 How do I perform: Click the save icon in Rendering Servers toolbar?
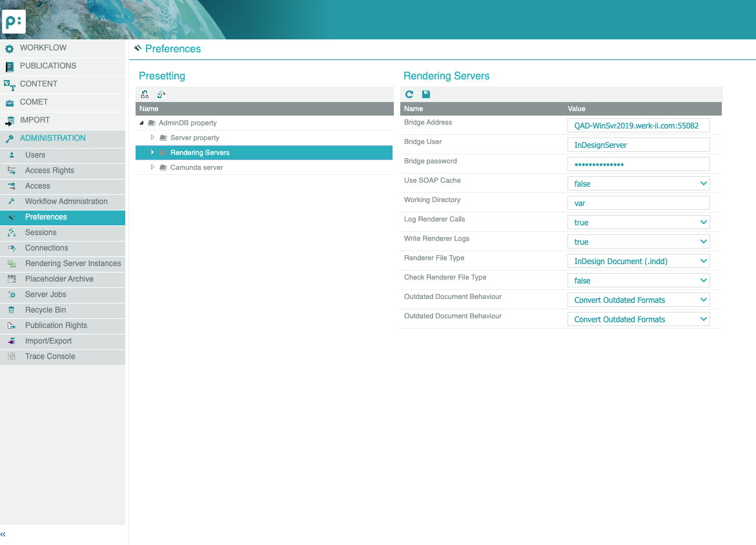click(x=426, y=94)
